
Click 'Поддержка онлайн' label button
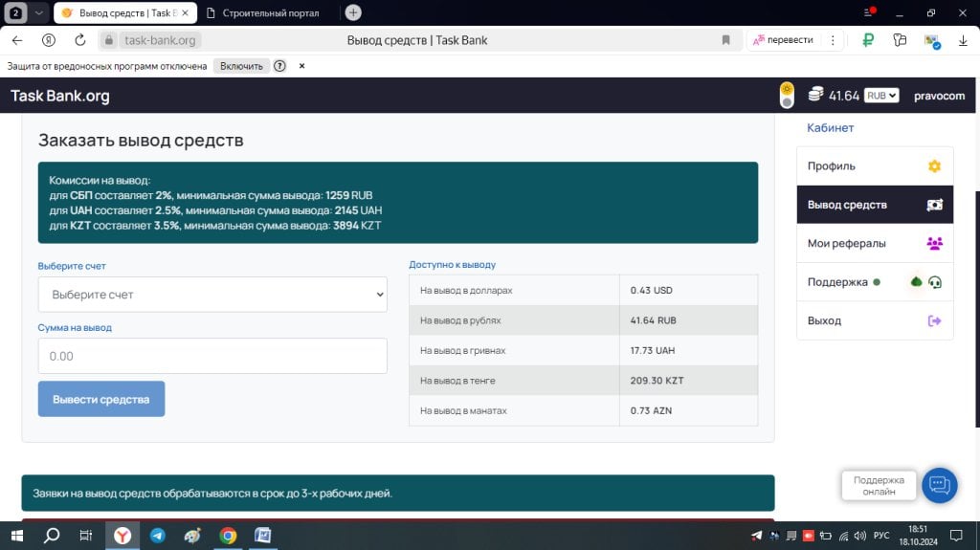(879, 486)
